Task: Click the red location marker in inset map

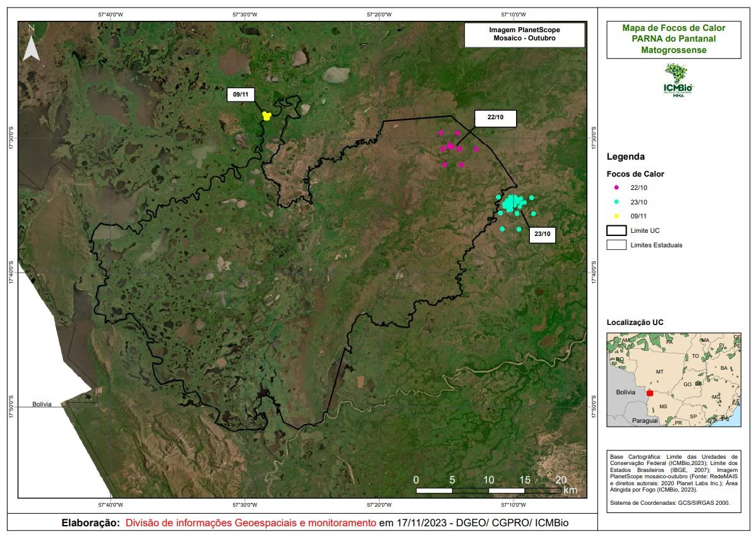Action: tap(649, 392)
